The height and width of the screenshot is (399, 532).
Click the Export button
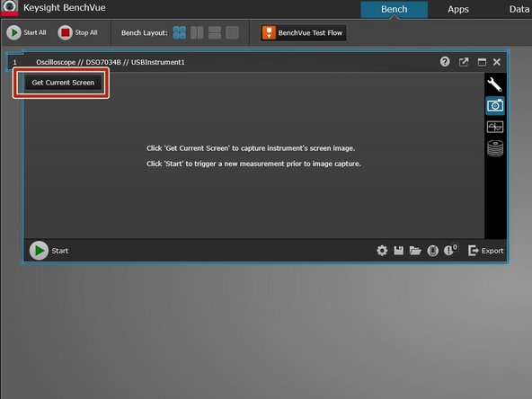pos(485,251)
